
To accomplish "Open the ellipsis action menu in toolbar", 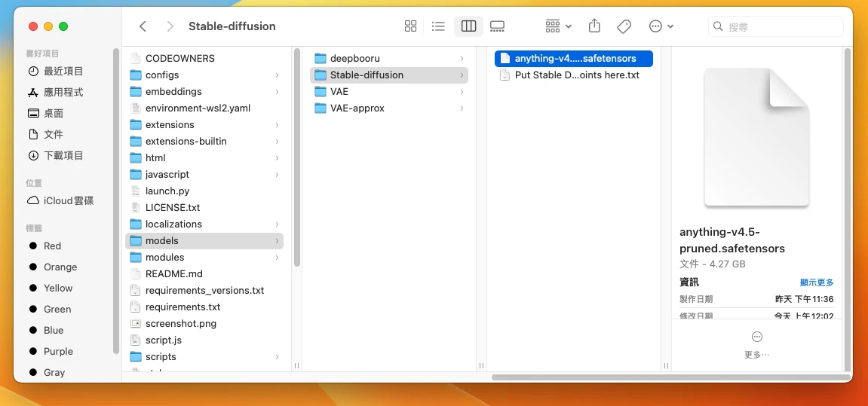I will (661, 26).
